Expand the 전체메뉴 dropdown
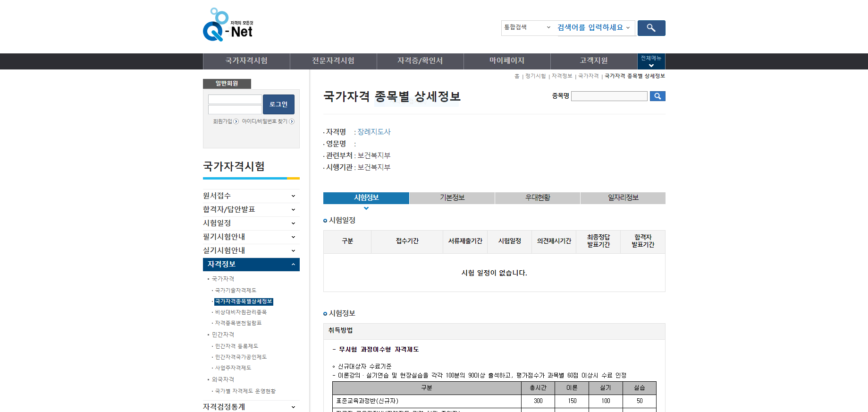This screenshot has height=412, width=868. [x=651, y=61]
